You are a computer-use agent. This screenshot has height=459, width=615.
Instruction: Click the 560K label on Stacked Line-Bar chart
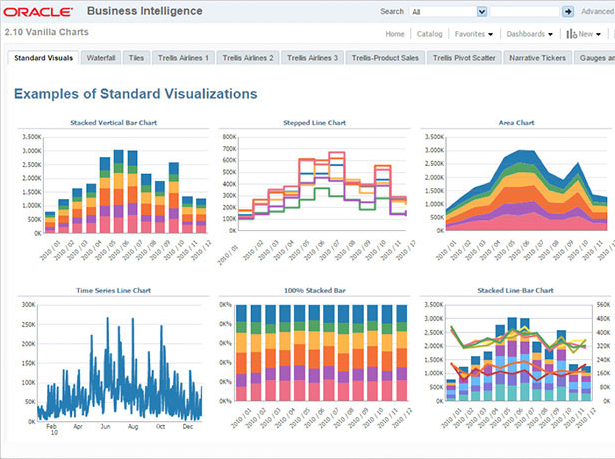[604, 304]
